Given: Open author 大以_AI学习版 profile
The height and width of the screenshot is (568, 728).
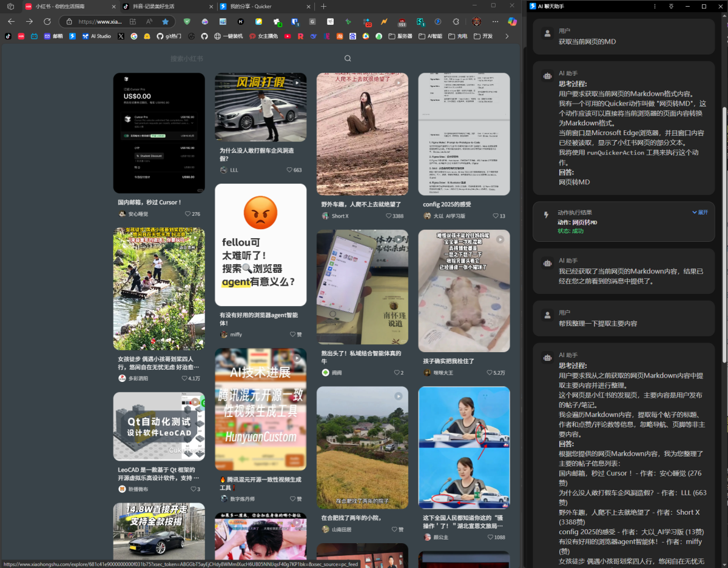Looking at the screenshot, I should point(444,216).
